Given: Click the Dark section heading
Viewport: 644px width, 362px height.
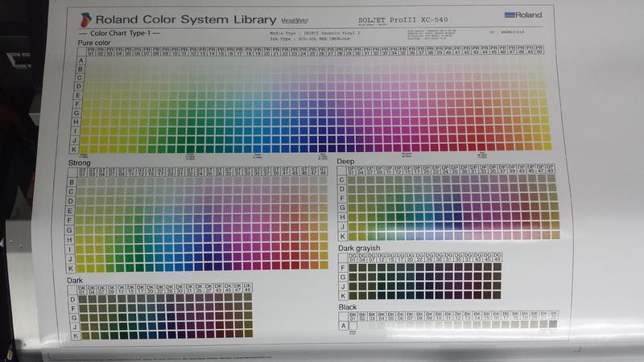Looking at the screenshot, I should [x=75, y=280].
